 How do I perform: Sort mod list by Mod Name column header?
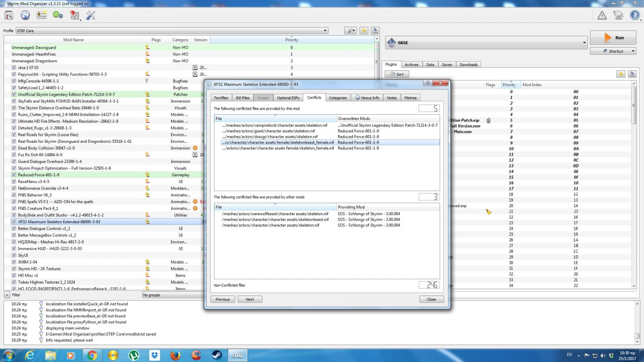(73, 40)
